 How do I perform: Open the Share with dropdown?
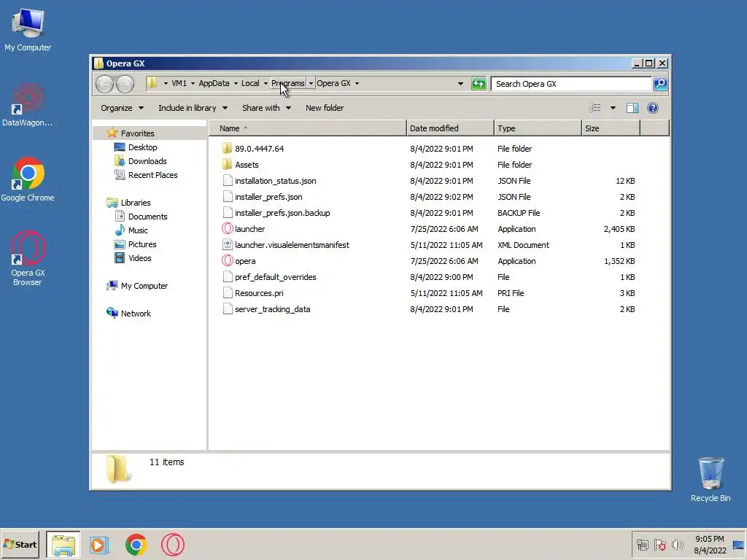tap(266, 108)
